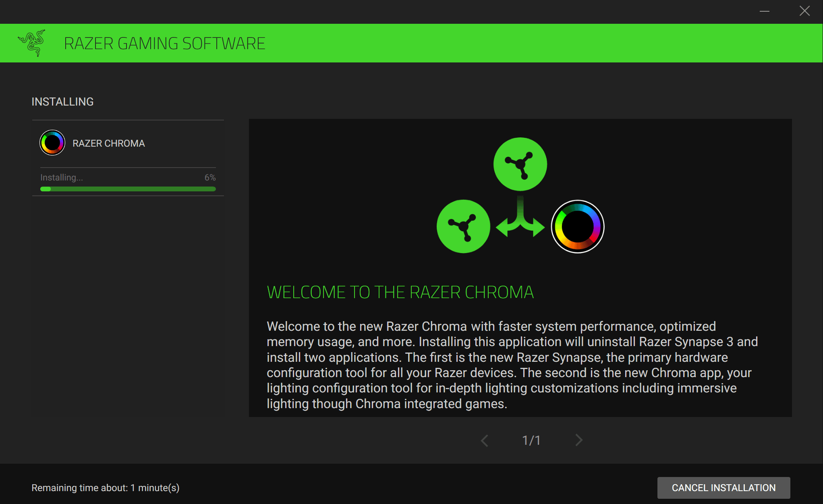Click the INSTALLING section heading
The height and width of the screenshot is (504, 823).
62,102
